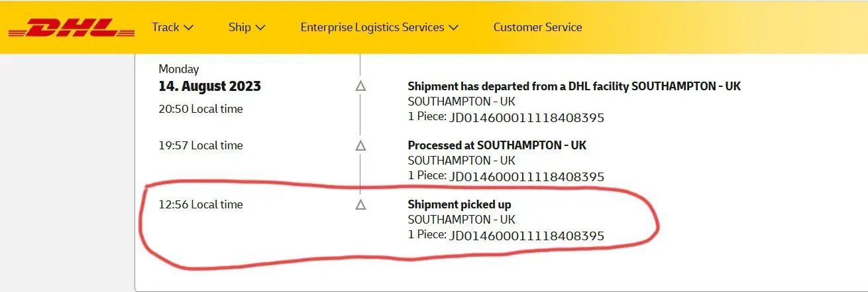Screen dimensions: 868x292
Task: Click the 12:56 Local time timestamp
Action: [x=201, y=204]
